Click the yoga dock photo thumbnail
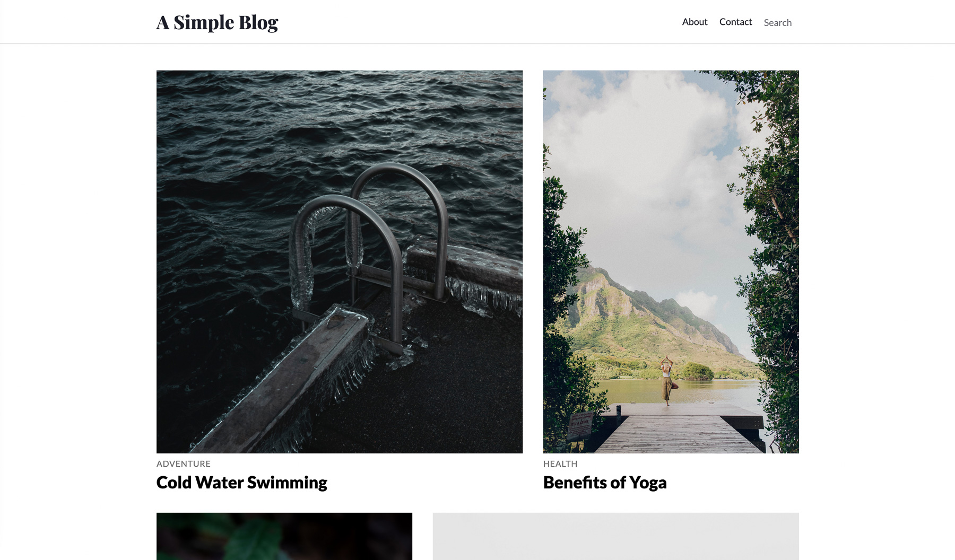 [671, 261]
